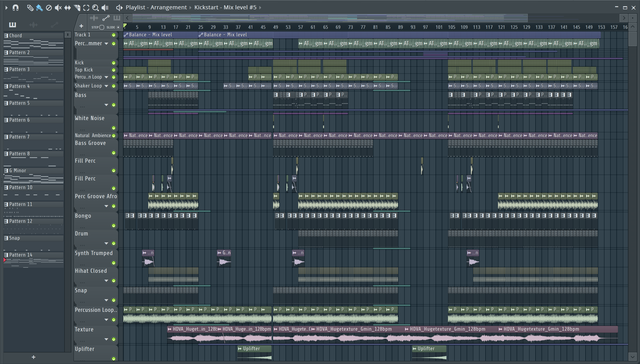Jump to bar 49 on the timeline ruler

tap(275, 27)
